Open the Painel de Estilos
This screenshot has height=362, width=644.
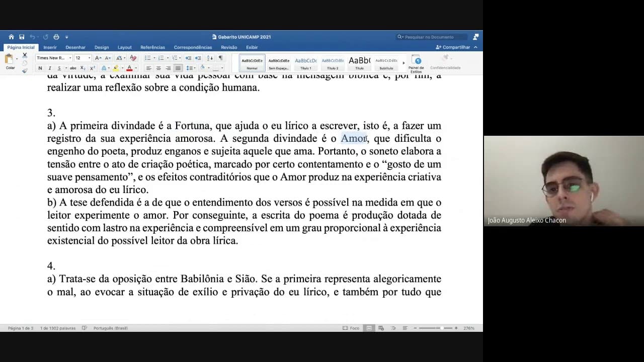pos(416,64)
